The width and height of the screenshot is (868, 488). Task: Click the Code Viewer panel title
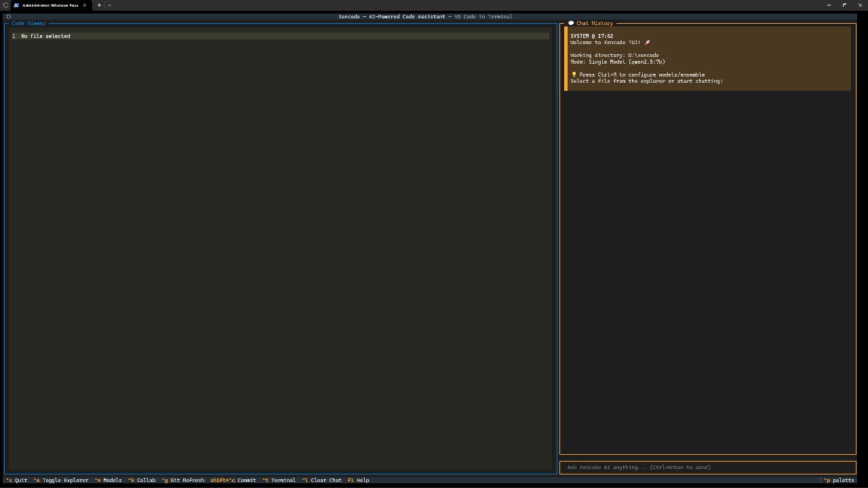28,23
